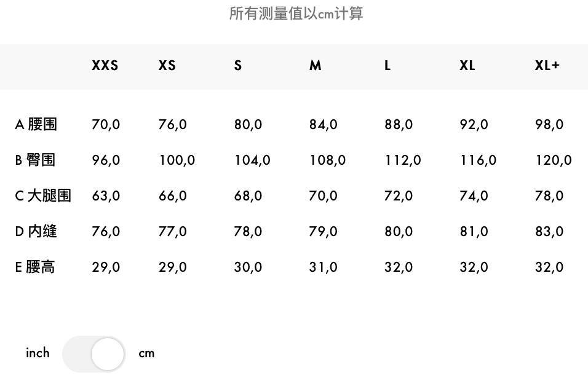
Task: Choose the S size column header
Action: tap(238, 66)
